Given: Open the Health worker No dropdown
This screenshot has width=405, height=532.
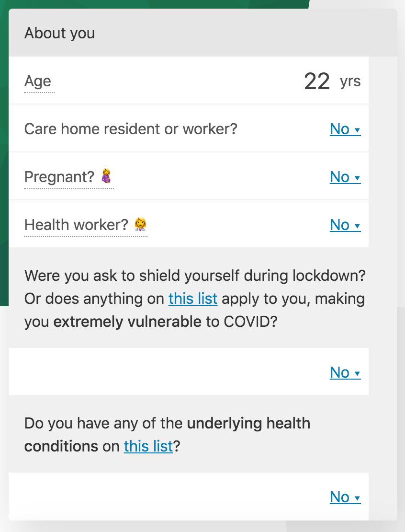Looking at the screenshot, I should coord(345,225).
